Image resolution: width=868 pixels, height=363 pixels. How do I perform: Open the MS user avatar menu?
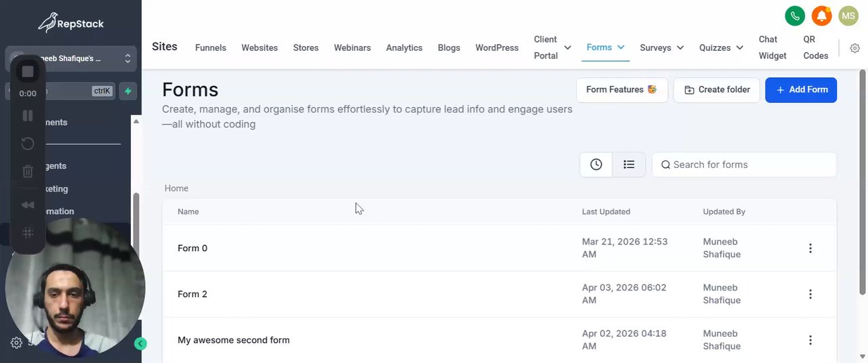[x=848, y=16]
